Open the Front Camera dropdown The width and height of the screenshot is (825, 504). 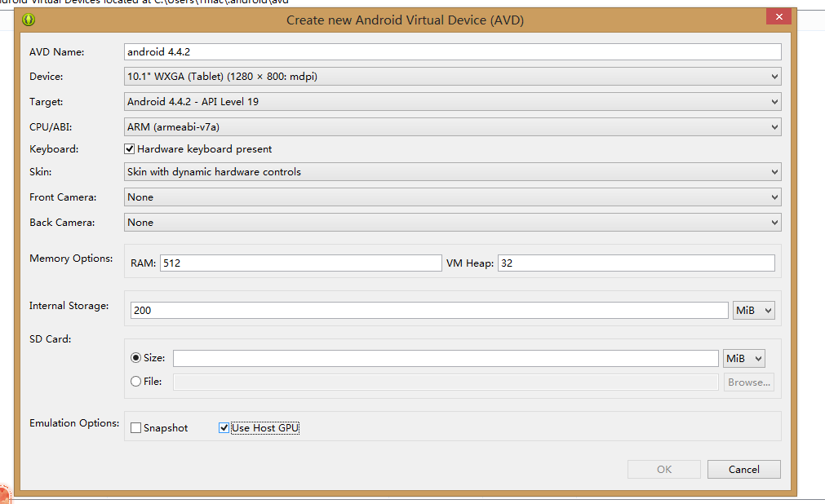coord(453,197)
